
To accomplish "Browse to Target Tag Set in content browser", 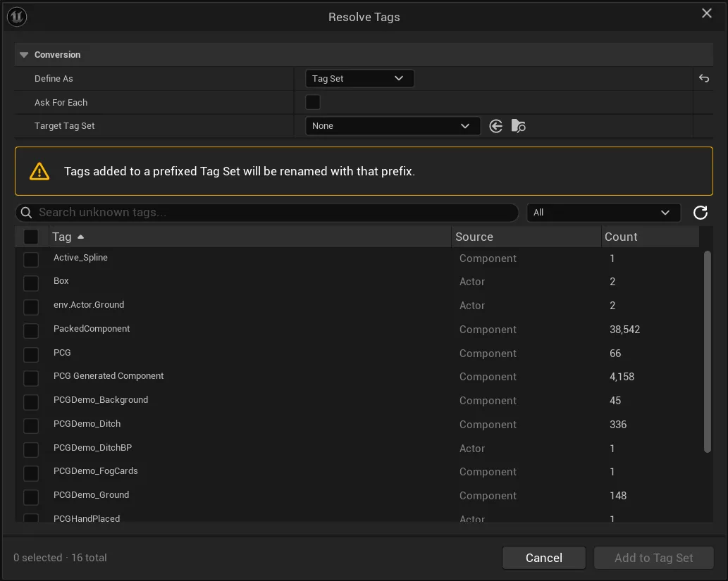I will tap(518, 126).
